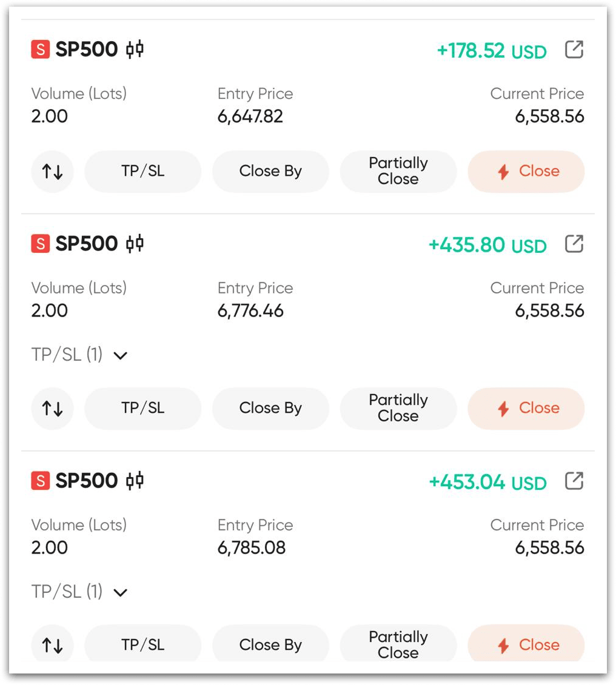Screen dimensions: 616x685
Task: Click candlestick chart icon on 6,647.82 entry position
Action: tap(135, 49)
